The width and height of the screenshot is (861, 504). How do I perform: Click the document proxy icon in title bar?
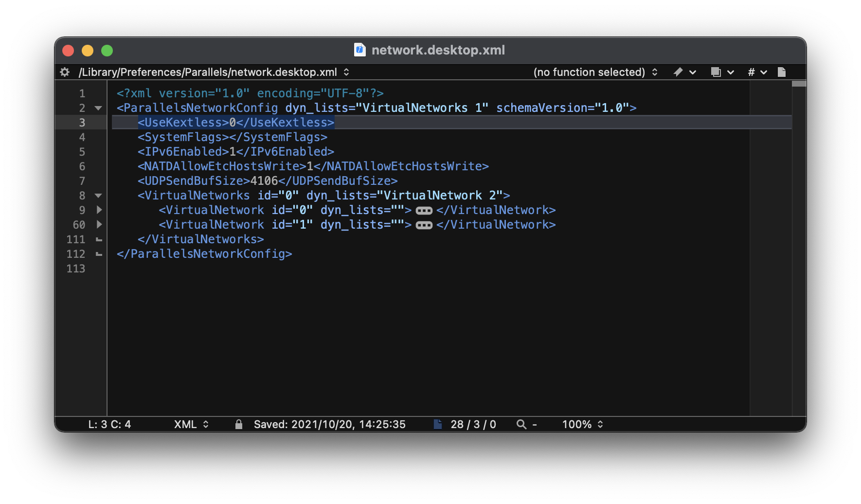coord(360,50)
